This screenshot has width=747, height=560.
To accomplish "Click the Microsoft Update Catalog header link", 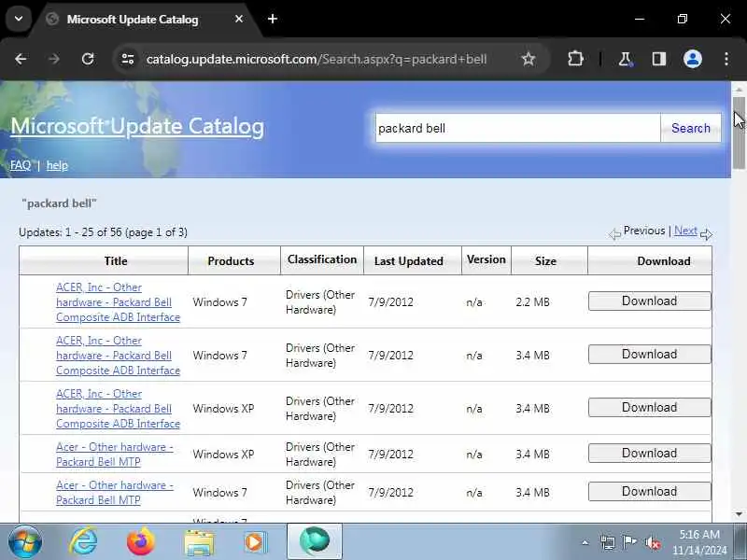I will 137,127.
